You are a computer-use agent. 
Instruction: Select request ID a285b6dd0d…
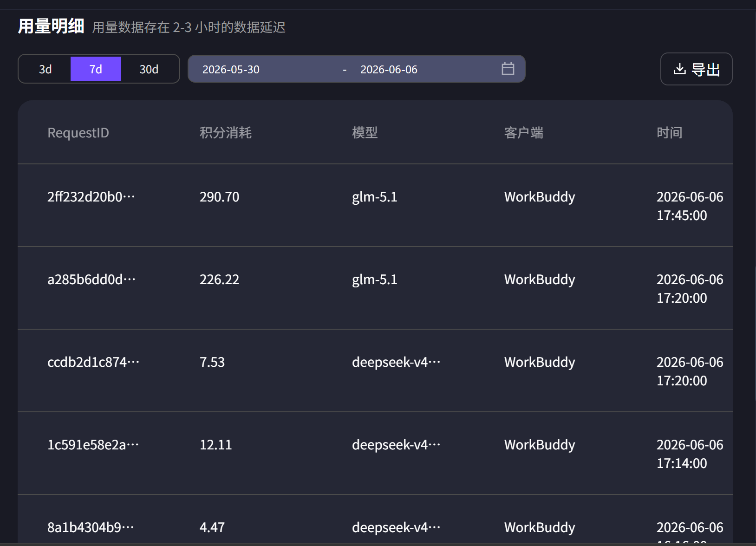point(91,279)
